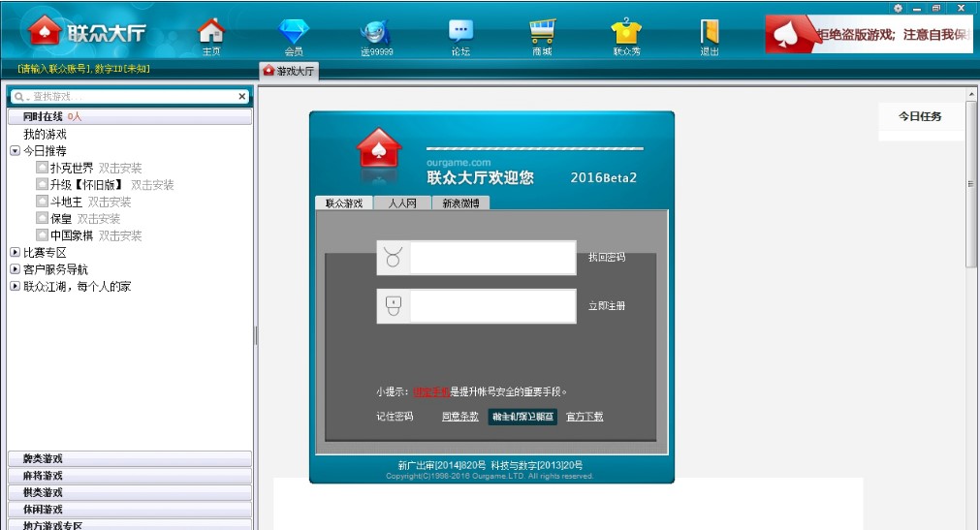Click the yellow account status text below the logo
The height and width of the screenshot is (530, 980).
point(83,69)
